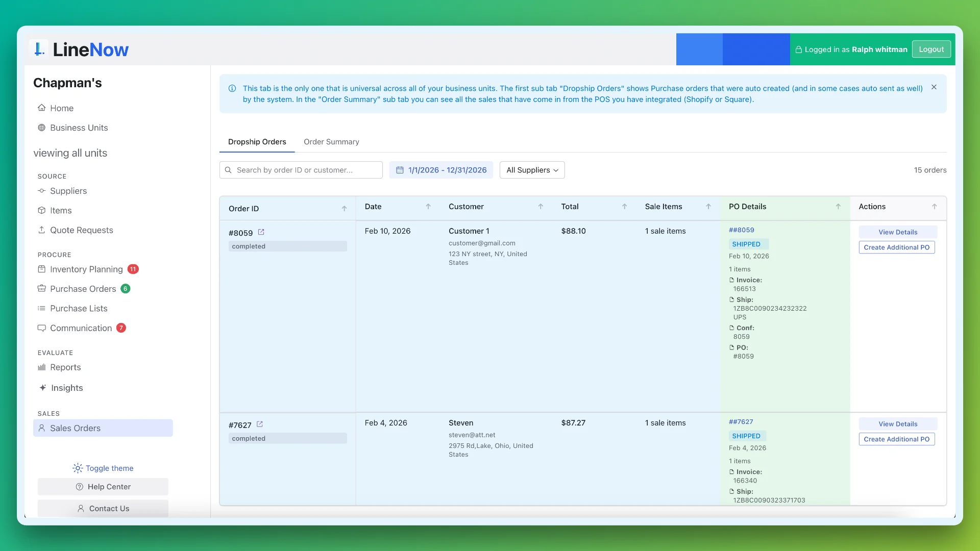Click the calendar icon in date range
Screen dimensions: 980x551
click(x=400, y=170)
